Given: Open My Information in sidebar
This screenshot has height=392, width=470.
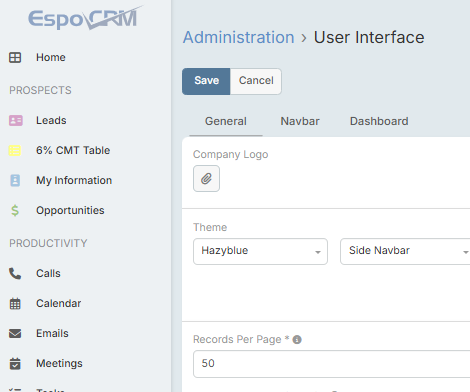Looking at the screenshot, I should coord(74,180).
